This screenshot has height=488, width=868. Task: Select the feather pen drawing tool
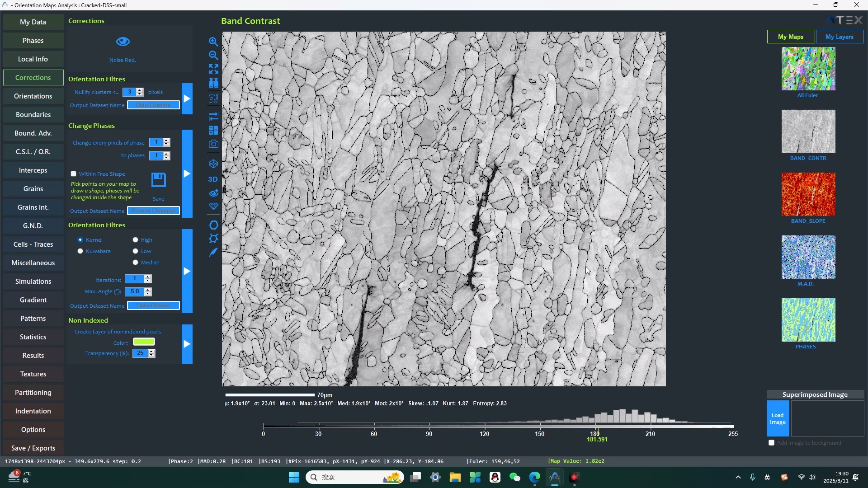213,253
